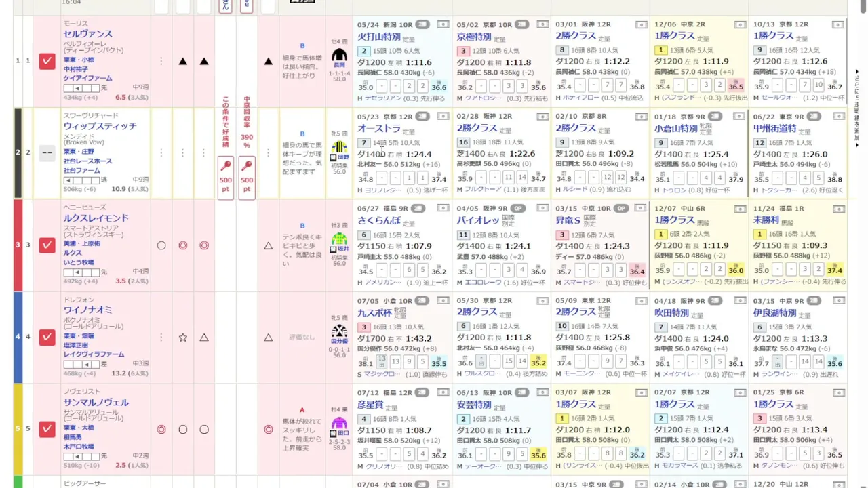Uncheck the checkbox for ワイノナオミ
The image size is (868, 488).
(47, 337)
